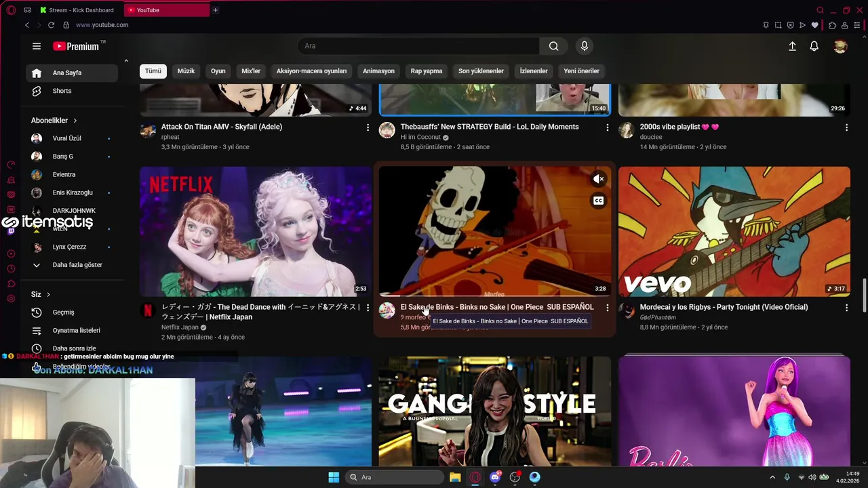Image resolution: width=868 pixels, height=488 pixels.
Task: Open Lynx Çerezz channel subscription
Action: 72,247
